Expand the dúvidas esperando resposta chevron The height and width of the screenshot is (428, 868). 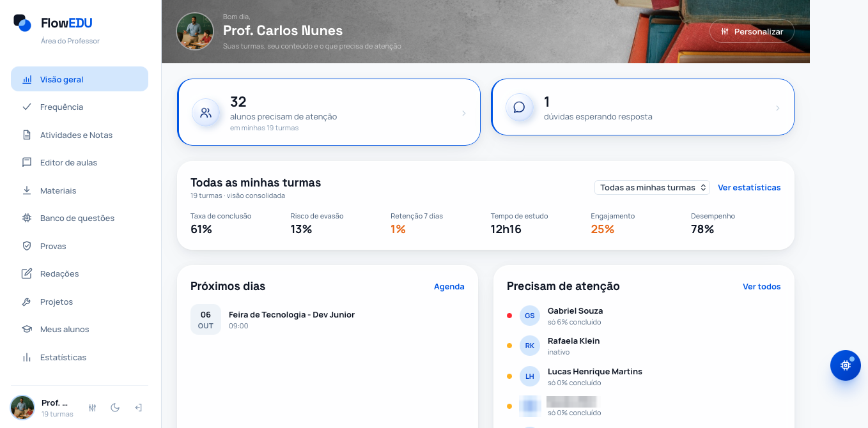[778, 108]
